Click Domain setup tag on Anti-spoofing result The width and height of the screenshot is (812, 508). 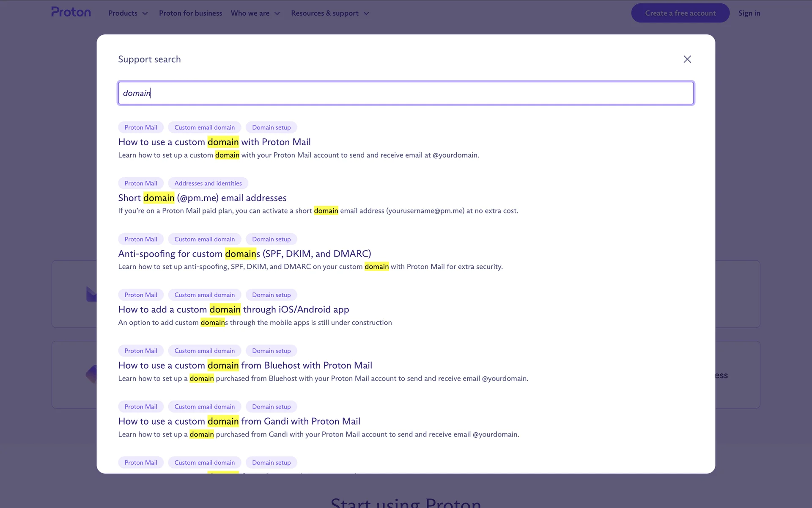click(x=271, y=239)
